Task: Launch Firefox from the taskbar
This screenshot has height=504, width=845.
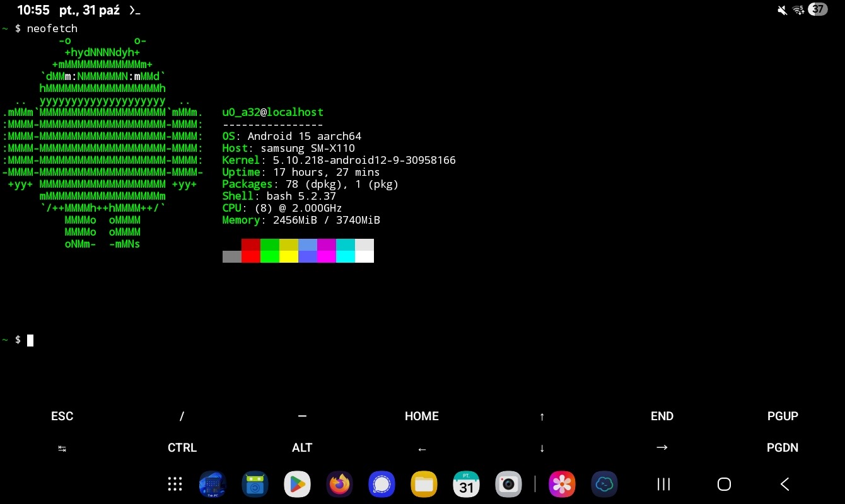Action: click(339, 484)
